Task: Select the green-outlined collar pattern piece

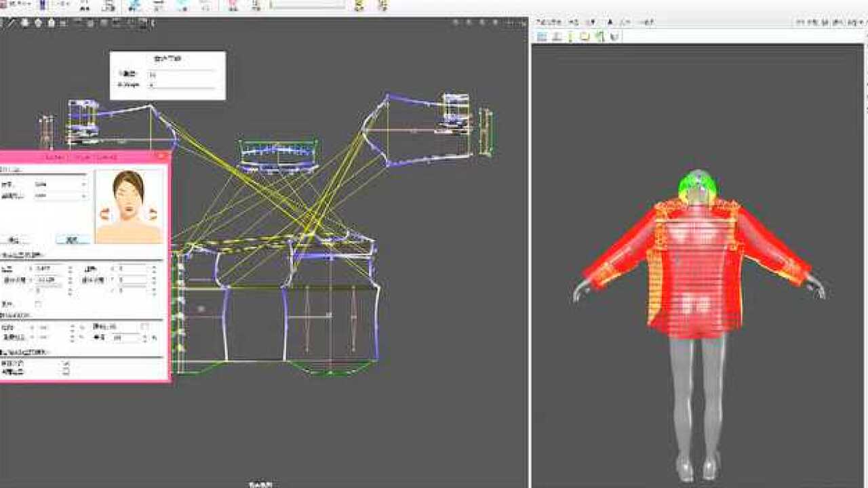Action: pyautogui.click(x=278, y=155)
